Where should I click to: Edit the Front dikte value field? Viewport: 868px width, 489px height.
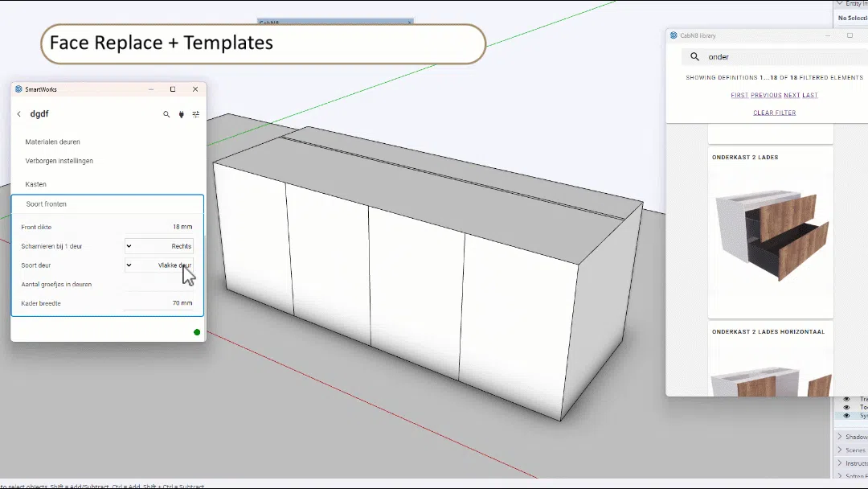159,227
